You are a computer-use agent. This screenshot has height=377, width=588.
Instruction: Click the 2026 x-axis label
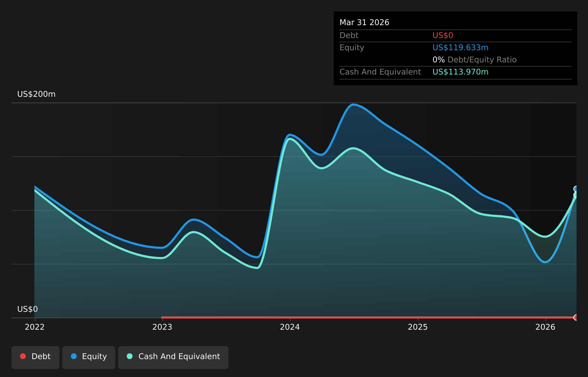coord(545,327)
